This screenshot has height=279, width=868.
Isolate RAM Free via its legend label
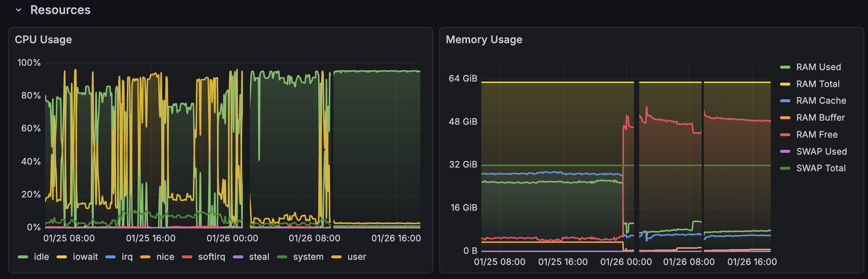[x=817, y=135]
